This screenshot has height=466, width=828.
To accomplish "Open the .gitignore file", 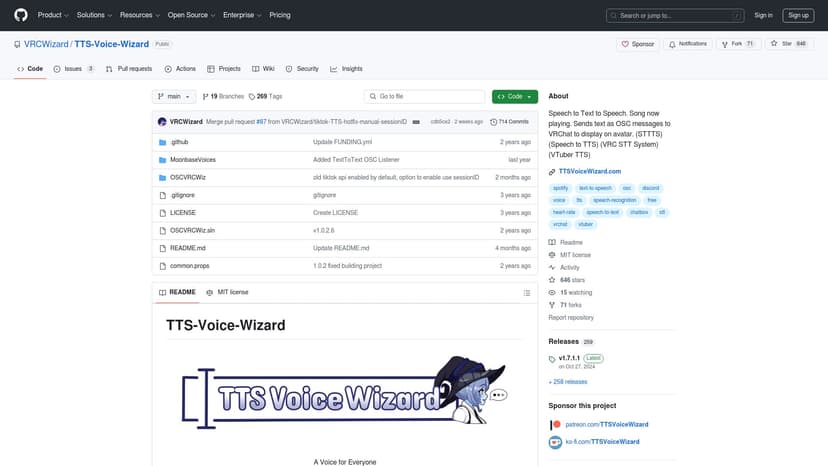I will (182, 195).
